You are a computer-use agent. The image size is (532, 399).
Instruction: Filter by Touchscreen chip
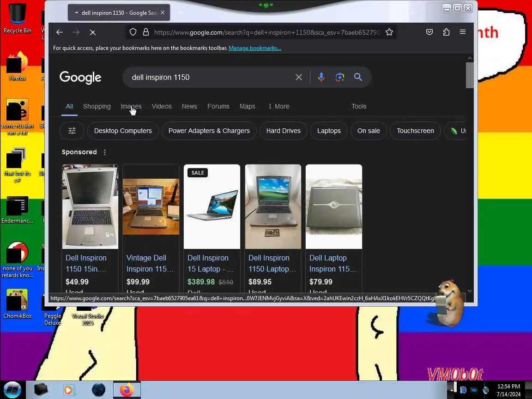tap(415, 131)
